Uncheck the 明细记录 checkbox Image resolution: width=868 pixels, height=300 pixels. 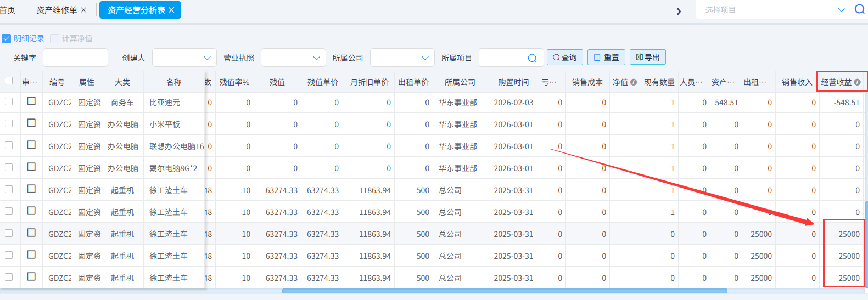click(x=6, y=38)
